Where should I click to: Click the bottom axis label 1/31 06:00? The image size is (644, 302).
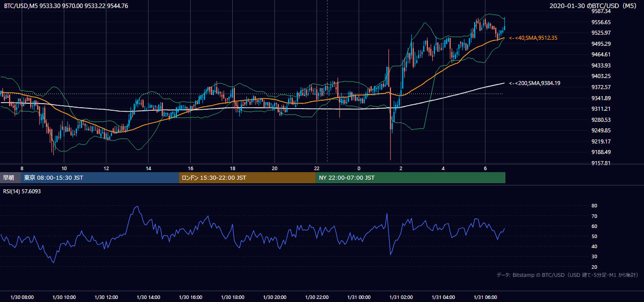coord(485,297)
